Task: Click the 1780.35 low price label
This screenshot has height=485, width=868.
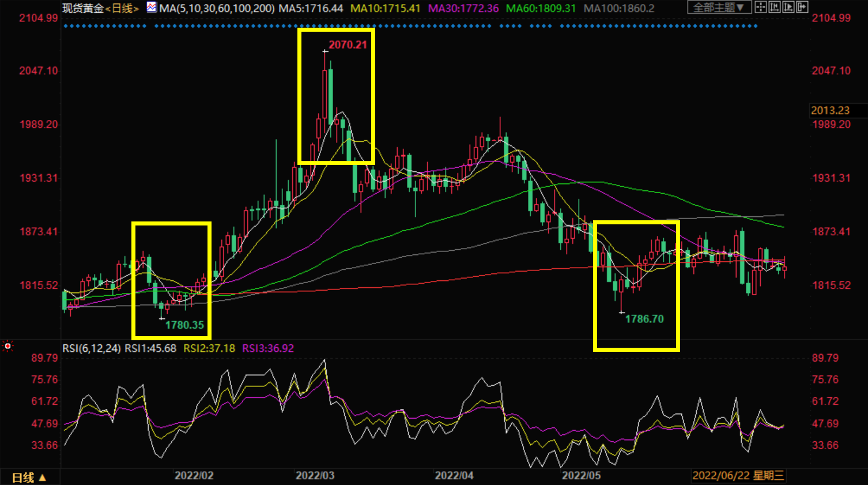Action: point(184,325)
